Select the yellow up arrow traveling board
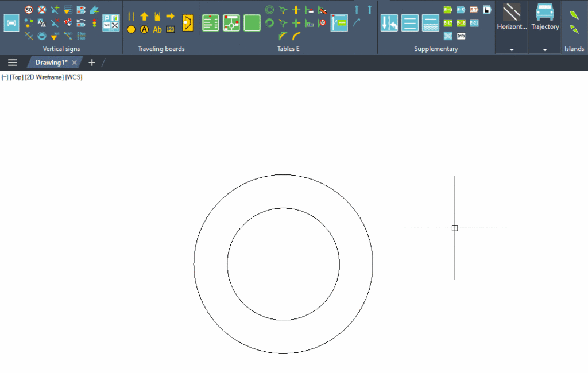588x373 pixels. [144, 17]
